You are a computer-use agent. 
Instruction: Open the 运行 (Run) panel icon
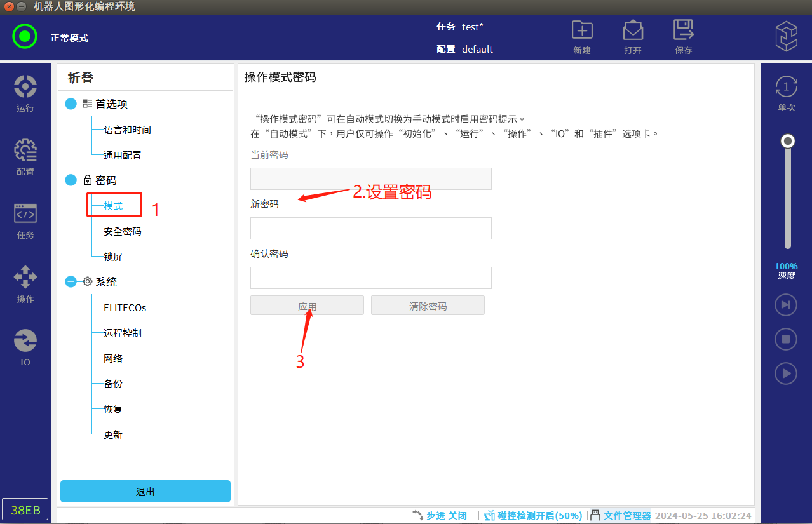25,87
